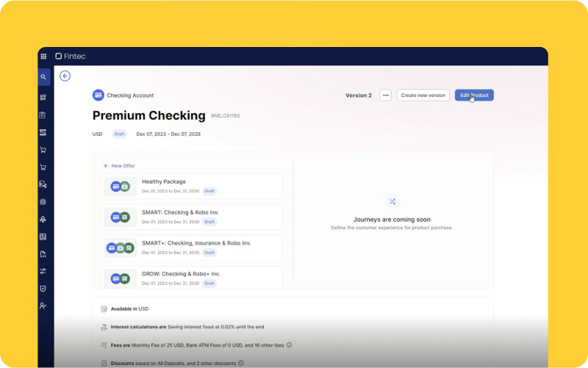This screenshot has height=368, width=588.
Task: Click the Version 2 label
Action: pyautogui.click(x=359, y=95)
